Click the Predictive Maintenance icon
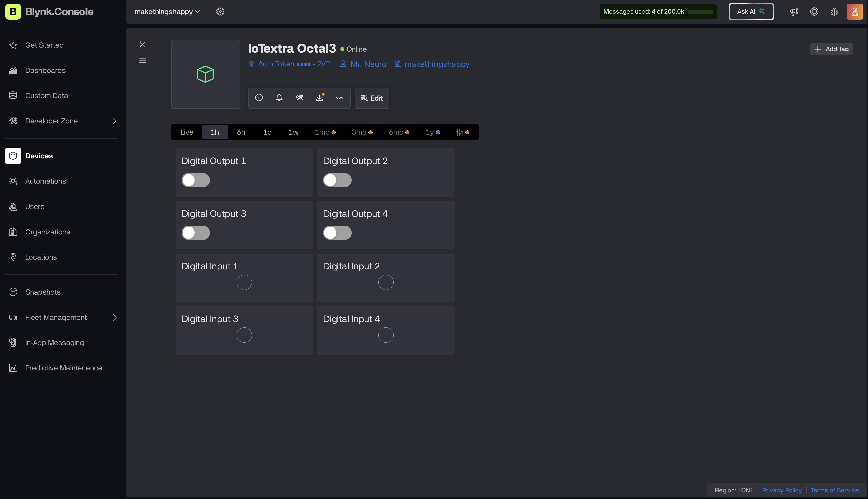Screen dimensions: 868x499 click(x=13, y=368)
